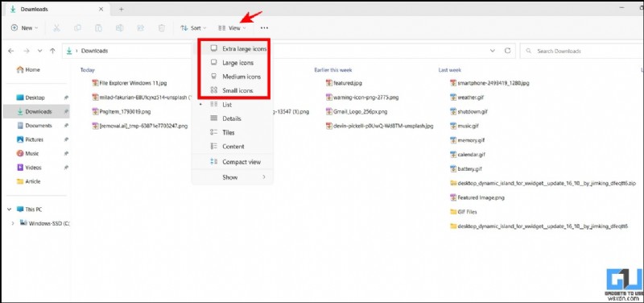Open the address bar history dropdown

pyautogui.click(x=493, y=51)
